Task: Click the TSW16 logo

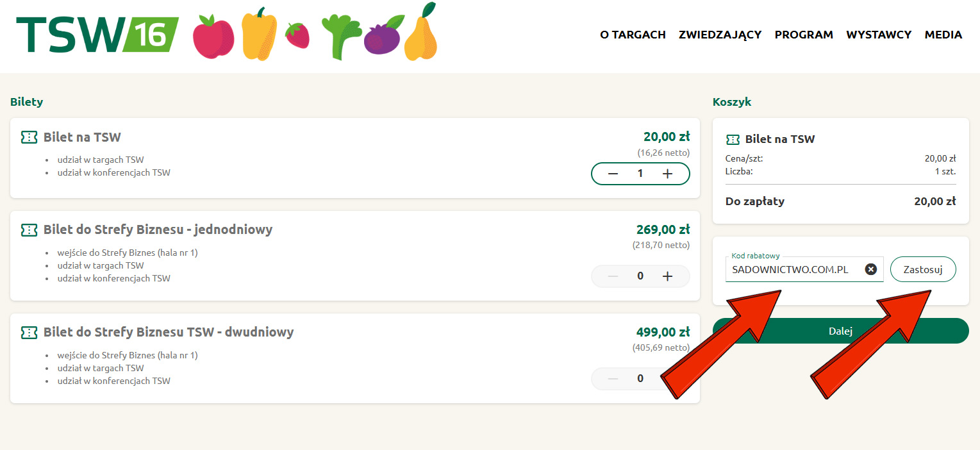Action: coord(97,34)
